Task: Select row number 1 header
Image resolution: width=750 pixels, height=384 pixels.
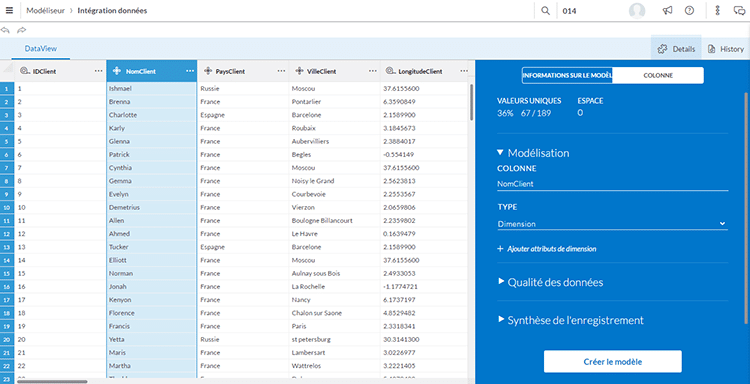Action: [7, 88]
